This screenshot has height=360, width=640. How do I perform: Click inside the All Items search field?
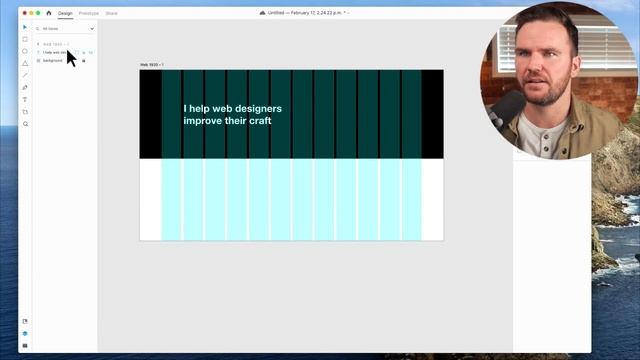[x=65, y=29]
